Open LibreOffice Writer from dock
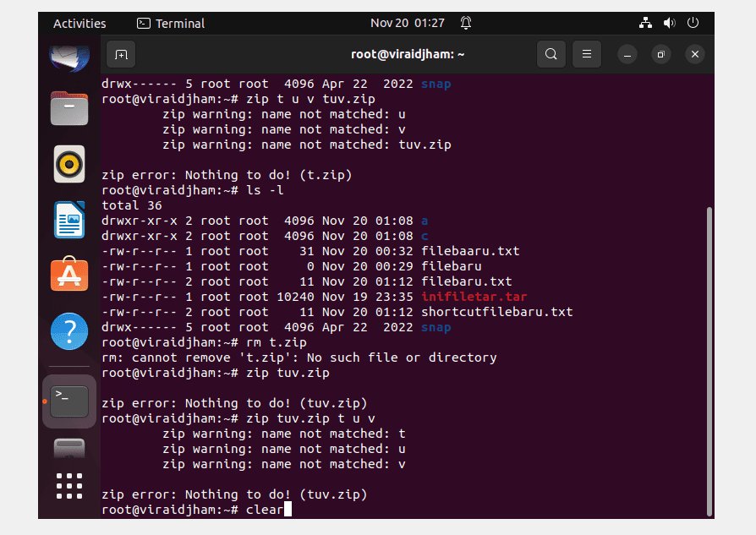Viewport: 756px width, 535px height. tap(69, 220)
